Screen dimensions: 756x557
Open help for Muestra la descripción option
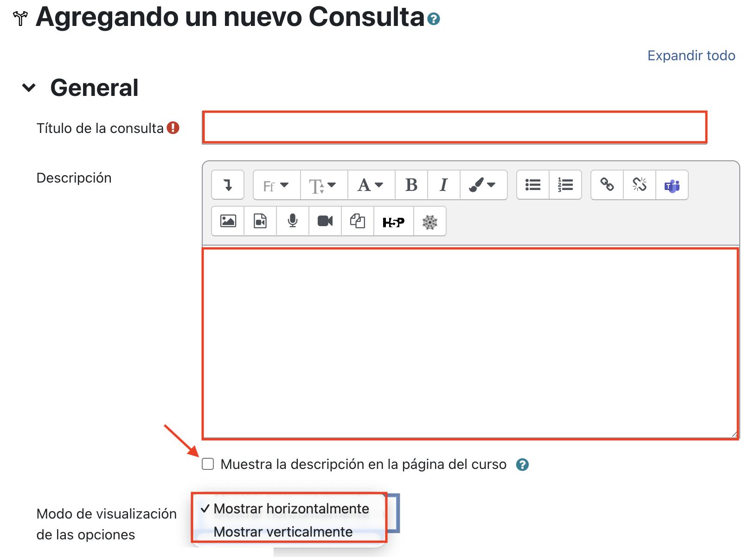pos(522,464)
